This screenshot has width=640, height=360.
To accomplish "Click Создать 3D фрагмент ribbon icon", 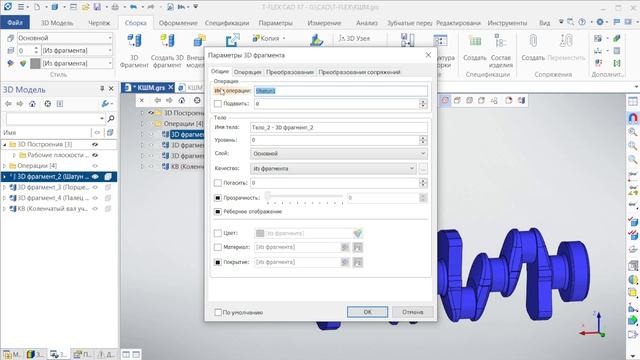I will tap(167, 41).
